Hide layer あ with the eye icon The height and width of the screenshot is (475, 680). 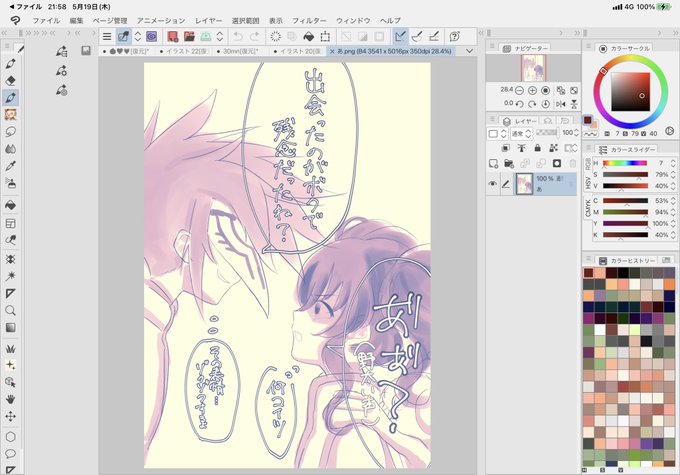pos(492,184)
